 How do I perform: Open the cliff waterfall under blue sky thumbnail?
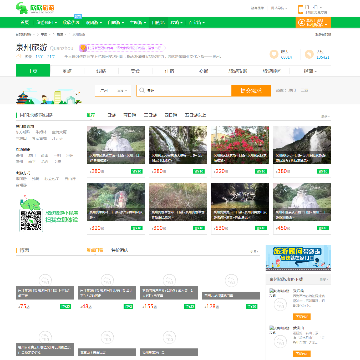pyautogui.click(x=302, y=145)
